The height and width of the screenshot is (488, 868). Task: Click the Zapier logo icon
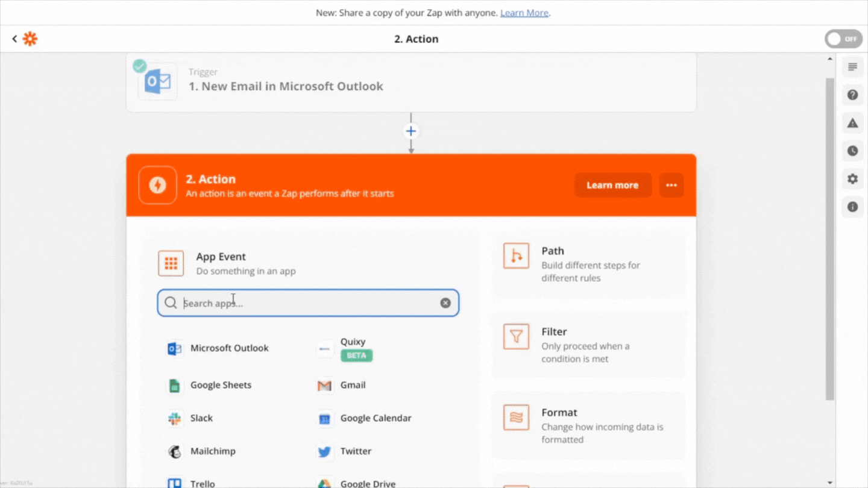click(x=30, y=39)
